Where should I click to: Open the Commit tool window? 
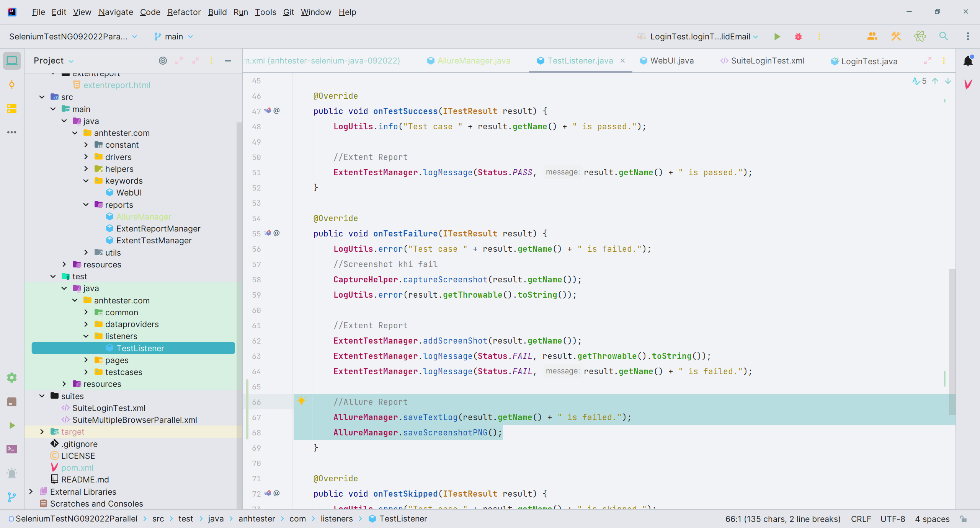click(x=12, y=85)
